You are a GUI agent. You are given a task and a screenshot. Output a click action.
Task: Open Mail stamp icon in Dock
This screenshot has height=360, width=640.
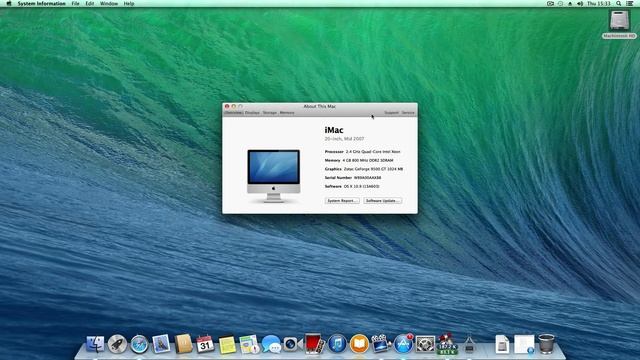coord(161,344)
